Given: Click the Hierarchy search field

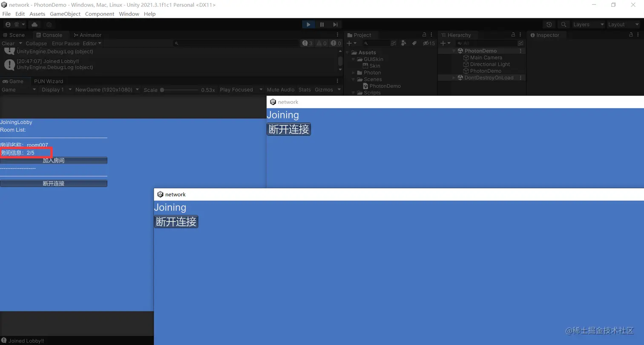Looking at the screenshot, I should pyautogui.click(x=486, y=43).
